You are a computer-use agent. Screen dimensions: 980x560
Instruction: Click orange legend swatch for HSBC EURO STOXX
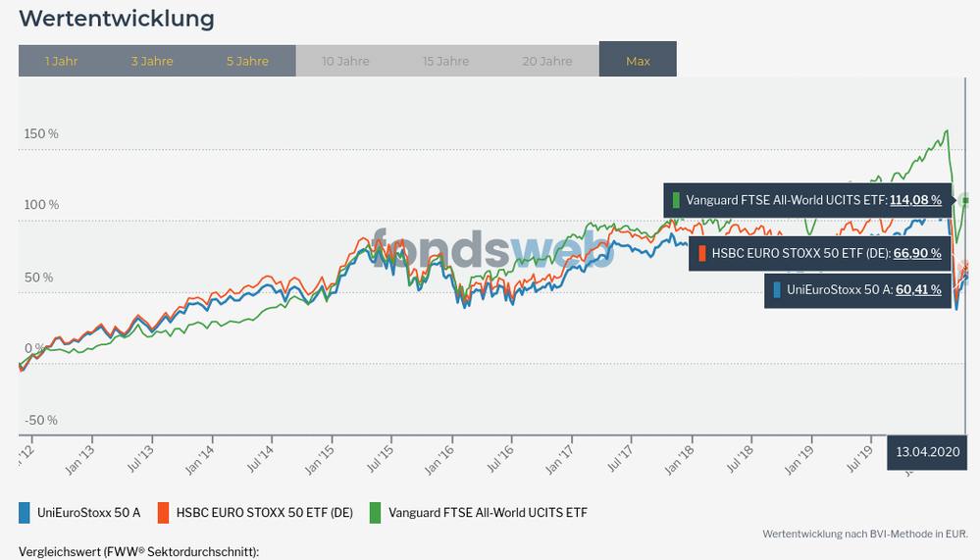[163, 512]
